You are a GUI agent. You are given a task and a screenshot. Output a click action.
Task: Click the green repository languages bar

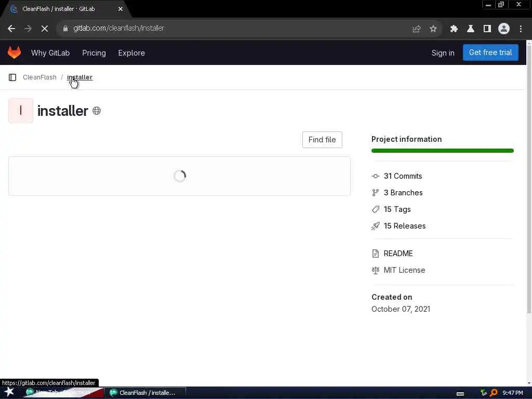click(443, 151)
